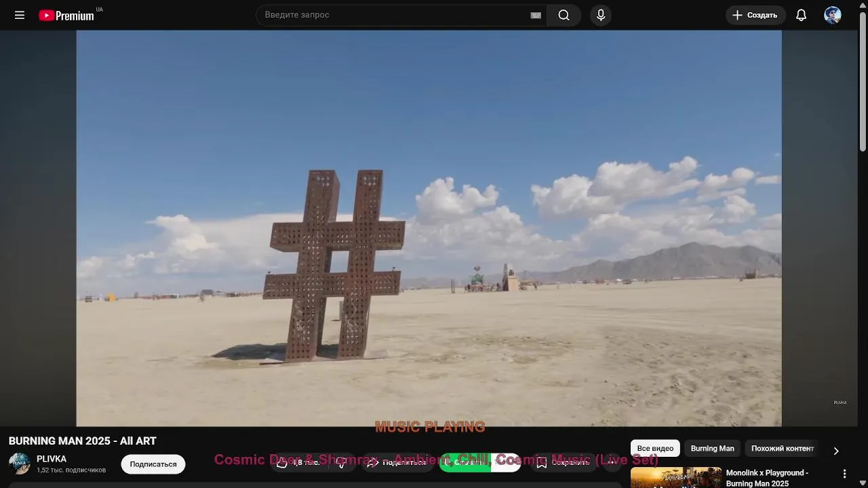Save video with Сохранить button
Viewport: 868px width, 488px height.
click(564, 463)
